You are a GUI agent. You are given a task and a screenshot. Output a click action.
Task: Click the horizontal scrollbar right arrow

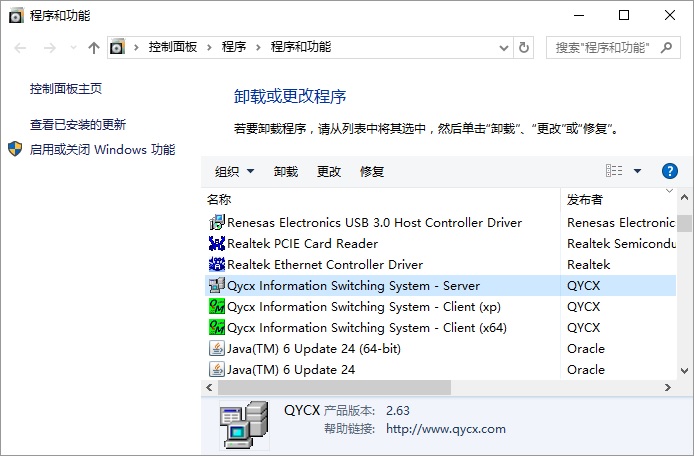pos(668,387)
